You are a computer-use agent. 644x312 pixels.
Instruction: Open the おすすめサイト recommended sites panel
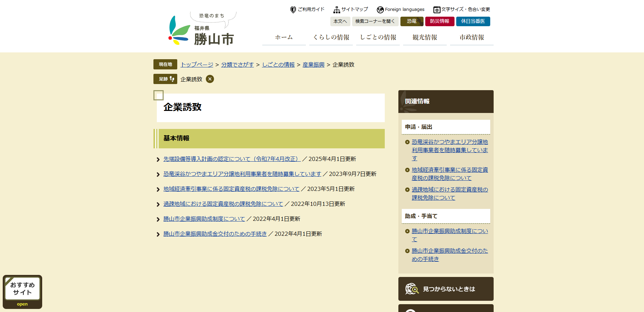[22, 292]
